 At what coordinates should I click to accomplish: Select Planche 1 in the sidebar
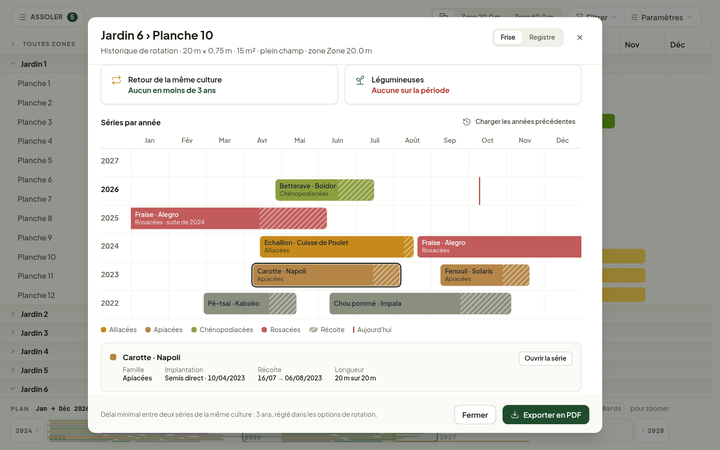tap(34, 84)
